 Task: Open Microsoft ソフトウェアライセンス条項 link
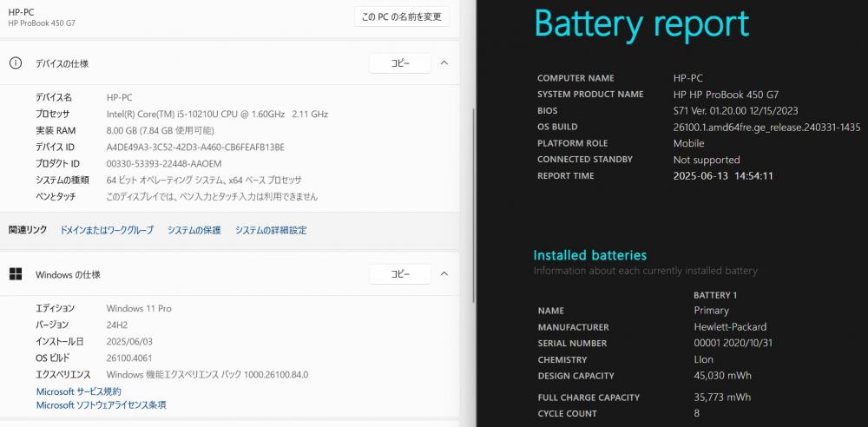(x=101, y=404)
